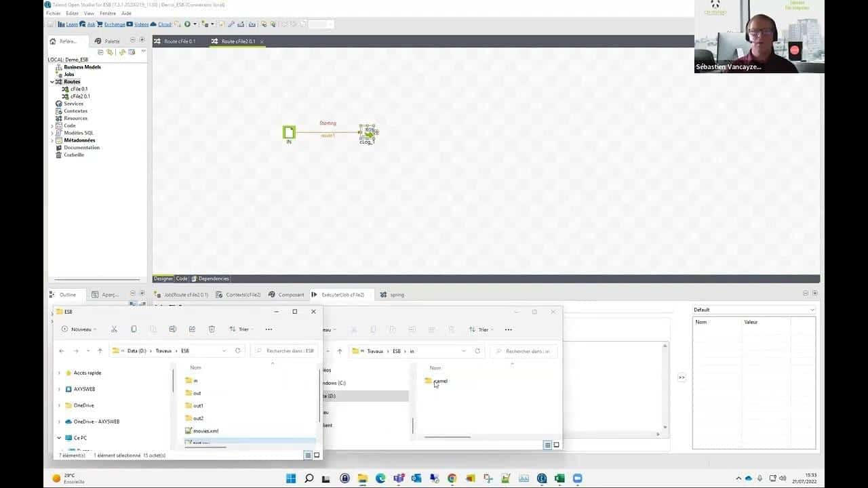The image size is (868, 488).
Task: Go up one folder in ESB explorer
Action: (100, 351)
